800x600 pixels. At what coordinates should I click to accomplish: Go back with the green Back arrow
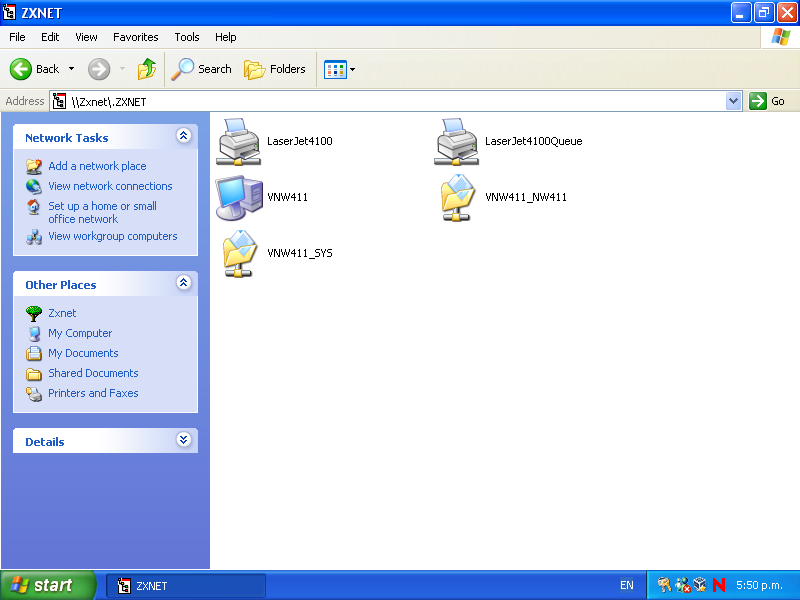tap(21, 69)
